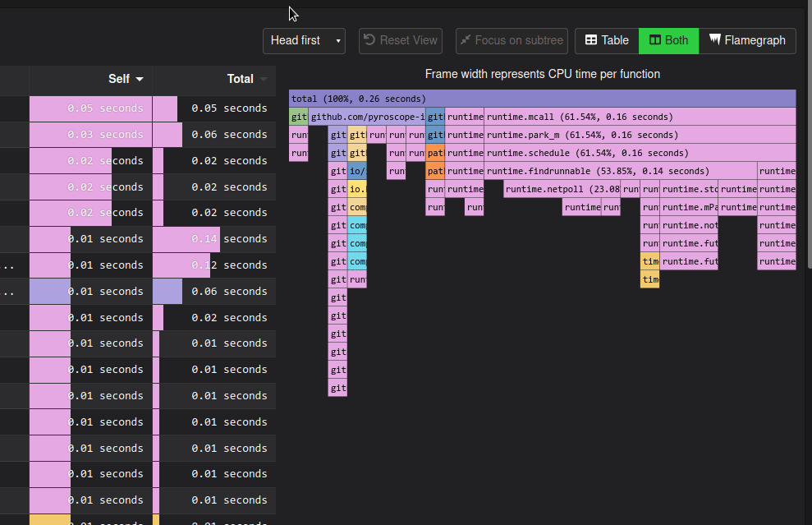Image resolution: width=812 pixels, height=525 pixels.
Task: Select the total (100%) root frame
Action: (x=542, y=98)
